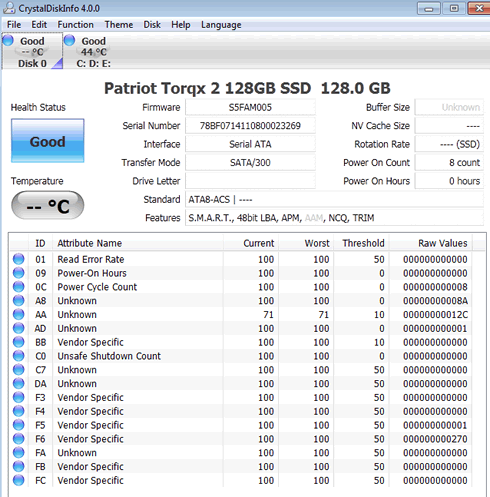Switch to the C: D: E: disk tab
This screenshot has height=497, width=490.
click(87, 51)
